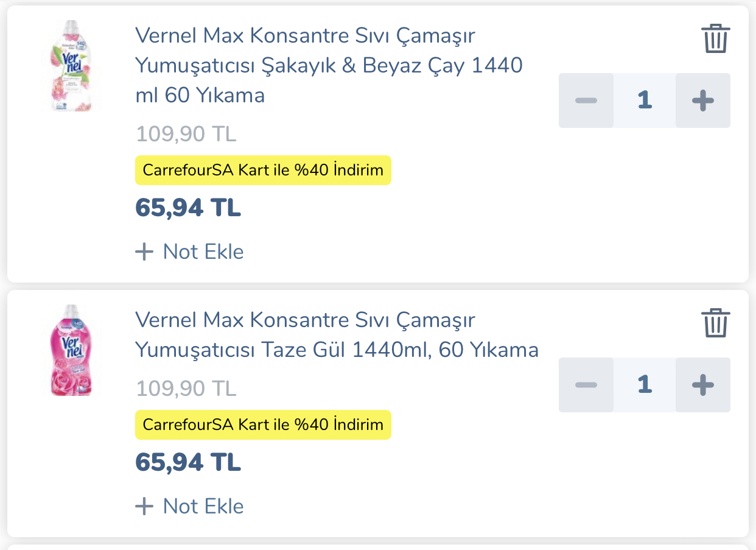Viewport: 756px width, 550px height.
Task: Remove the Taze Gül softener with trash icon
Action: click(x=715, y=323)
